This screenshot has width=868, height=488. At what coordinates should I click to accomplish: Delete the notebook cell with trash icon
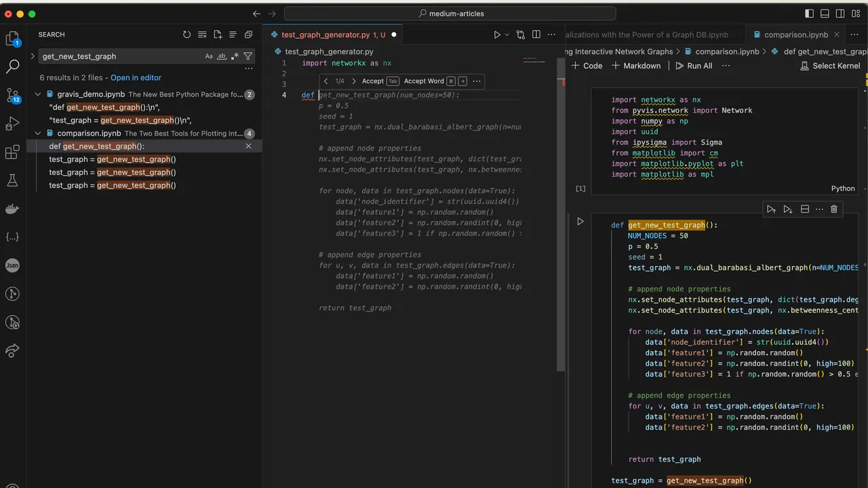click(834, 209)
